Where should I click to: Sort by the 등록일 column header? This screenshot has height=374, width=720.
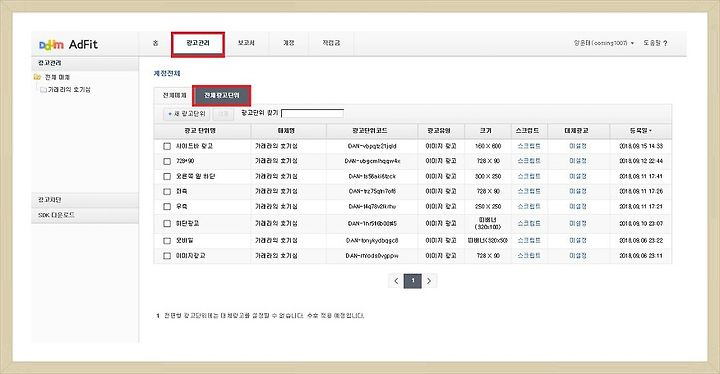click(641, 131)
